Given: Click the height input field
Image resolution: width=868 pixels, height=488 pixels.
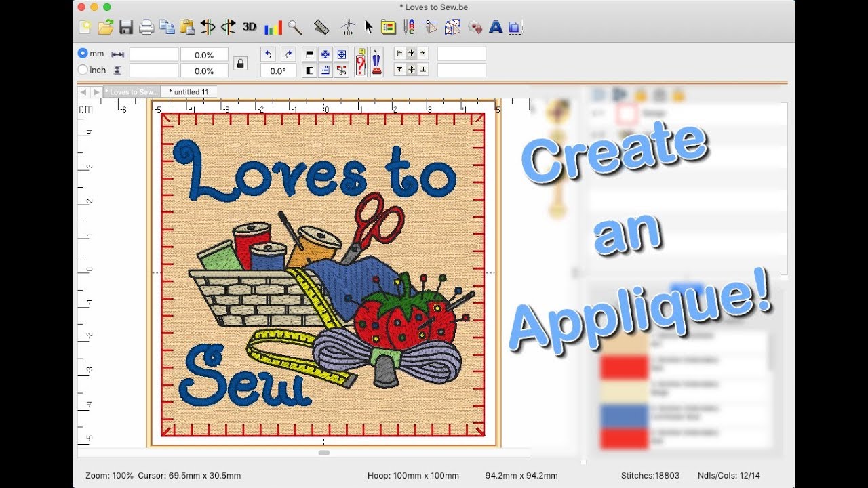Looking at the screenshot, I should [x=154, y=70].
